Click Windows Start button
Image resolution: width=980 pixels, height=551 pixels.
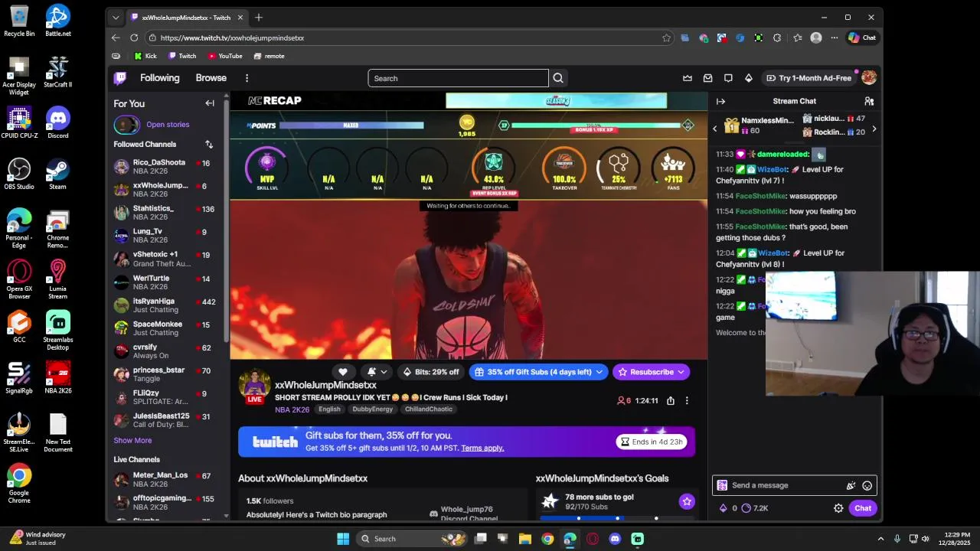click(x=343, y=539)
